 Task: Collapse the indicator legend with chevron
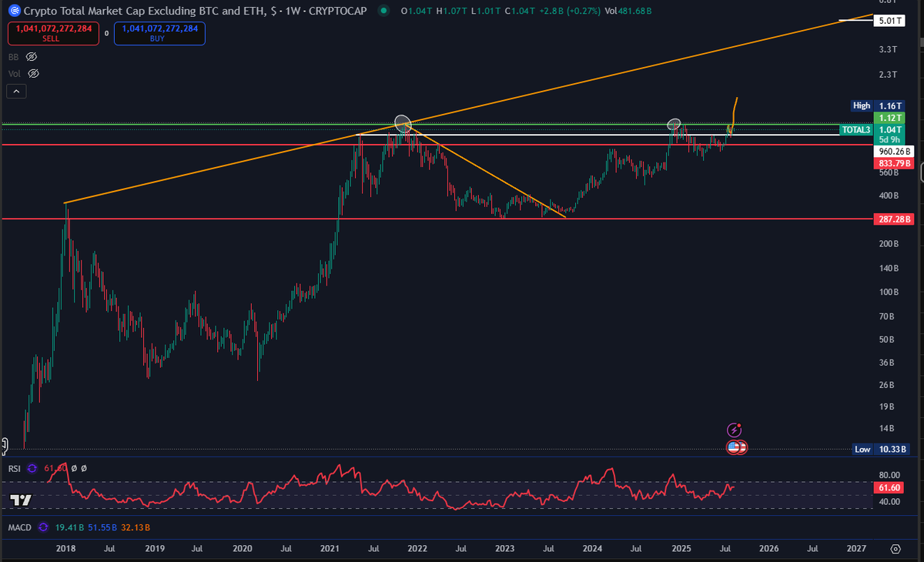click(17, 92)
